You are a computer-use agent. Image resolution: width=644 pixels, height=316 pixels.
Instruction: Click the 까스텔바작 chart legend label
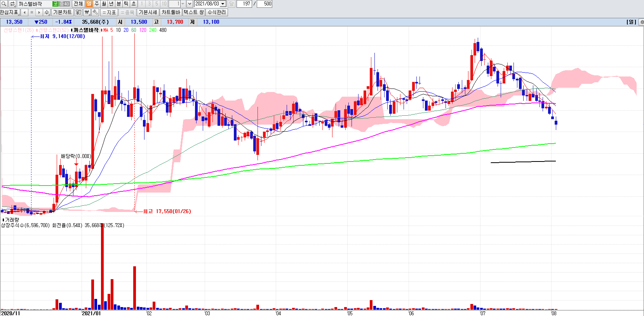86,30
